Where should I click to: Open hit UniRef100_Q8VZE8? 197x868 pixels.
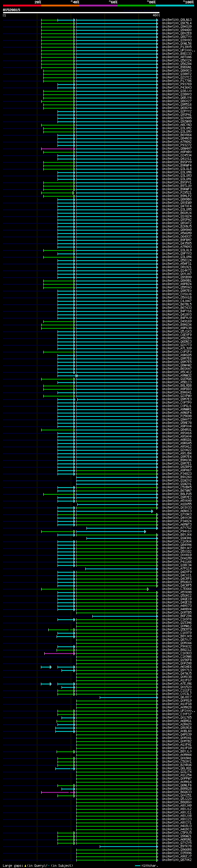point(176,33)
